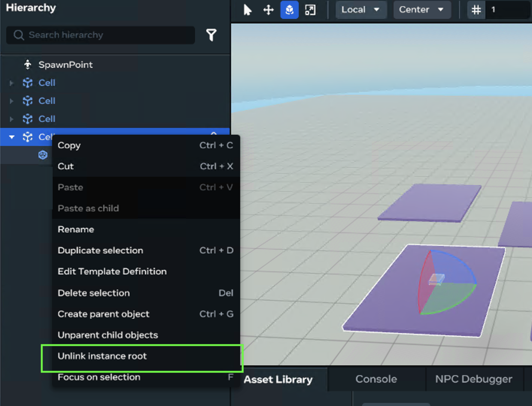The image size is (532, 406).
Task: Open the NPC Debugger tab
Action: [474, 379]
